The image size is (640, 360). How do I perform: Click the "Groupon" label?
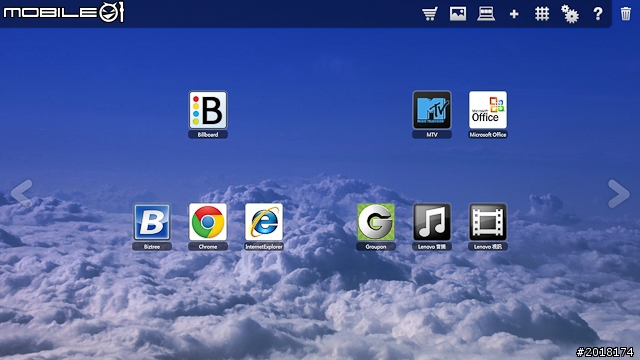[x=376, y=247]
